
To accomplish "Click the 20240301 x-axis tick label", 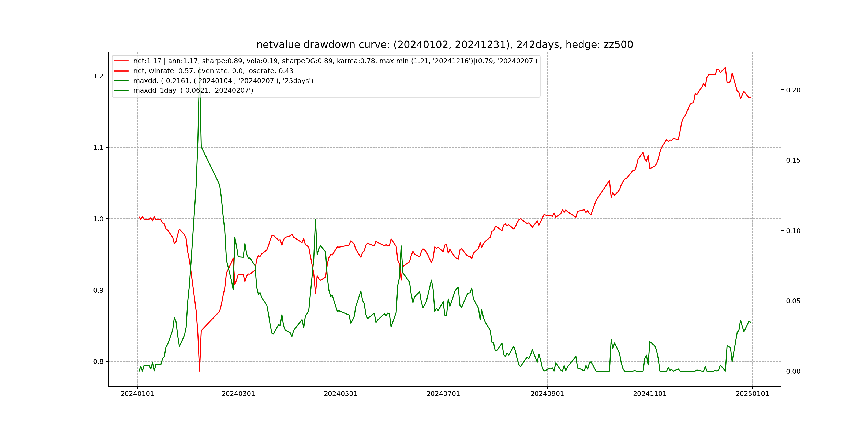I will tap(238, 394).
